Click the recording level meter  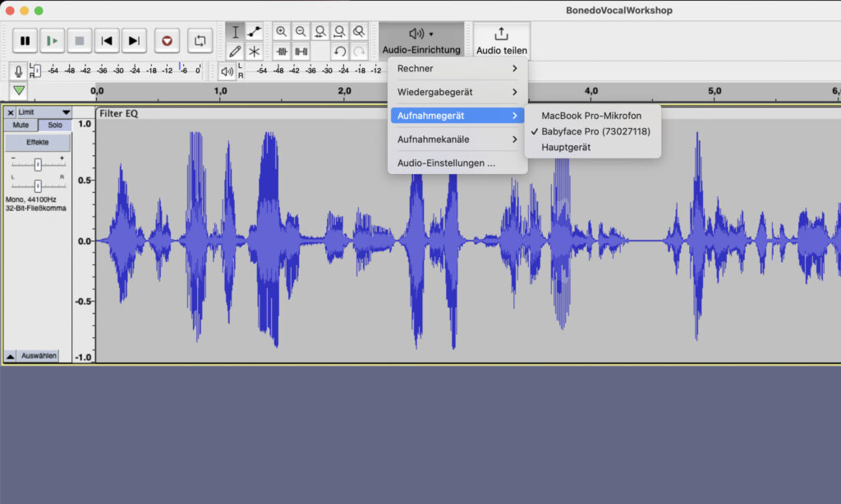click(117, 71)
